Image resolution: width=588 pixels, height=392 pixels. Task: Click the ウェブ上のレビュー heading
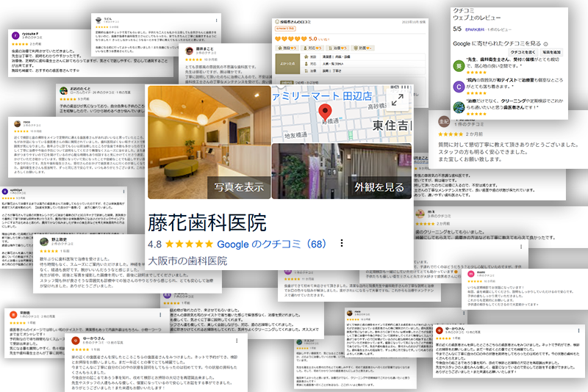(476, 18)
